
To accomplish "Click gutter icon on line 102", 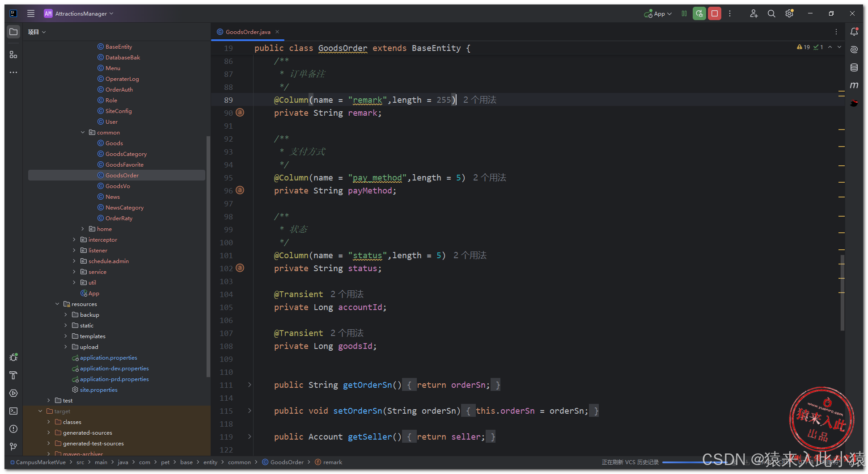I will click(x=240, y=268).
